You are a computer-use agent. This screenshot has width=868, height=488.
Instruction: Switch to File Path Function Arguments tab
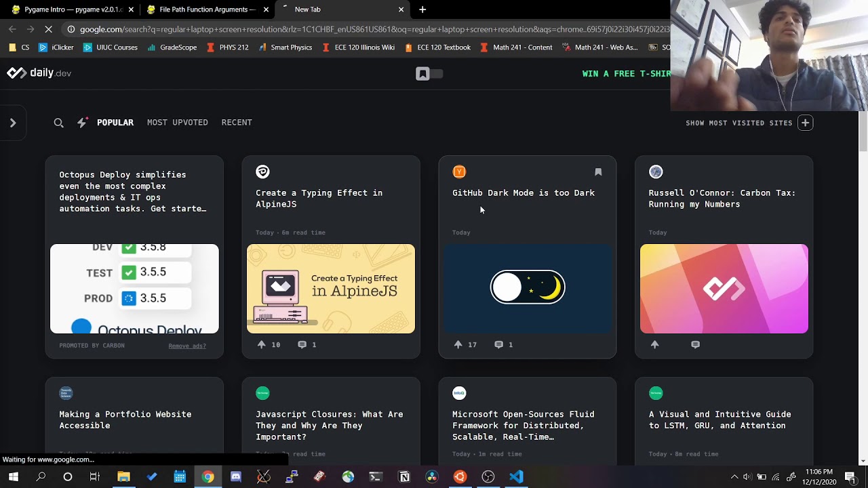(208, 9)
